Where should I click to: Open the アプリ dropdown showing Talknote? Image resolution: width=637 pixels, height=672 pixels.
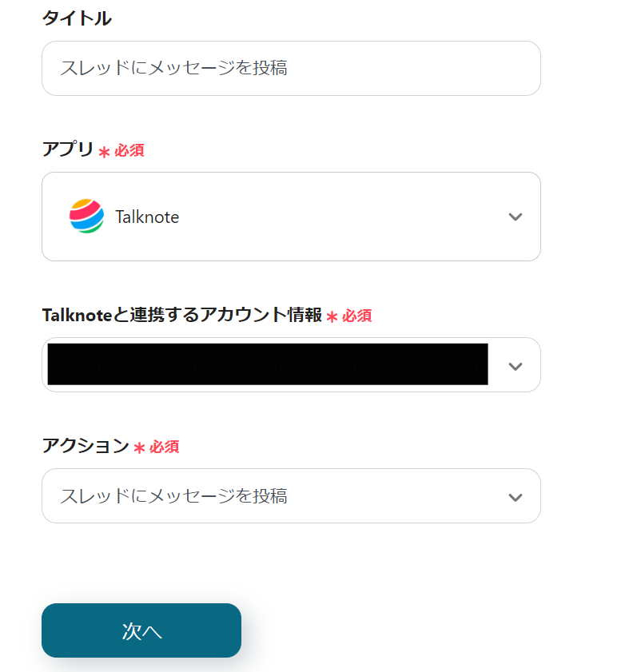coord(291,217)
